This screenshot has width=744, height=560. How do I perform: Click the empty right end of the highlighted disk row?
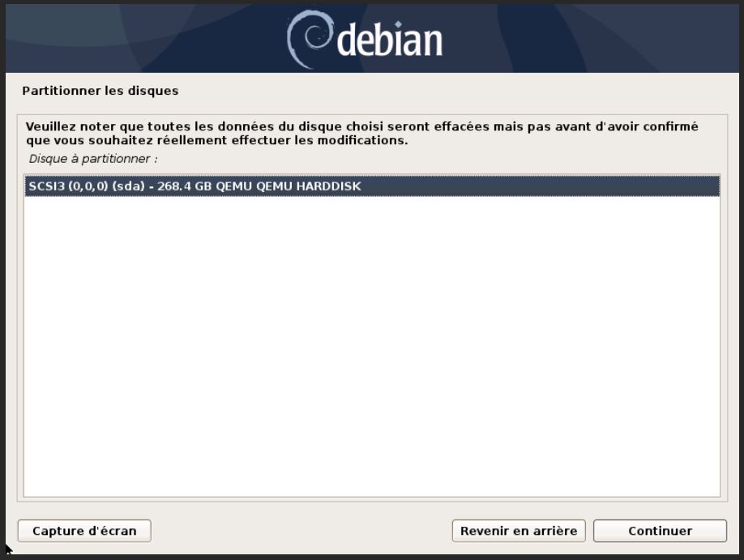(x=541, y=186)
